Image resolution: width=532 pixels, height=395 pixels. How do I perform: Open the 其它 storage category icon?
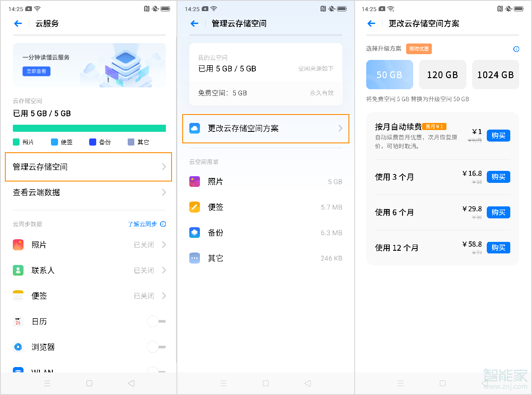(x=194, y=258)
